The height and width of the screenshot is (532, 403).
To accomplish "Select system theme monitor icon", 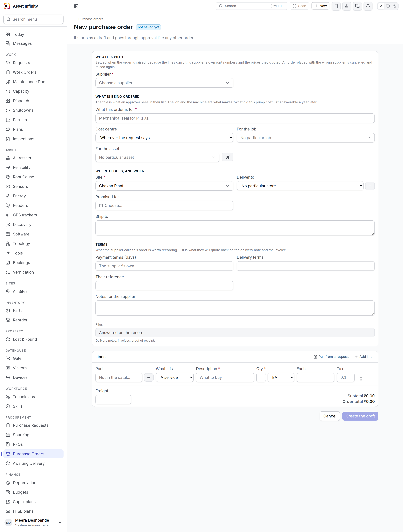I will click(388, 6).
